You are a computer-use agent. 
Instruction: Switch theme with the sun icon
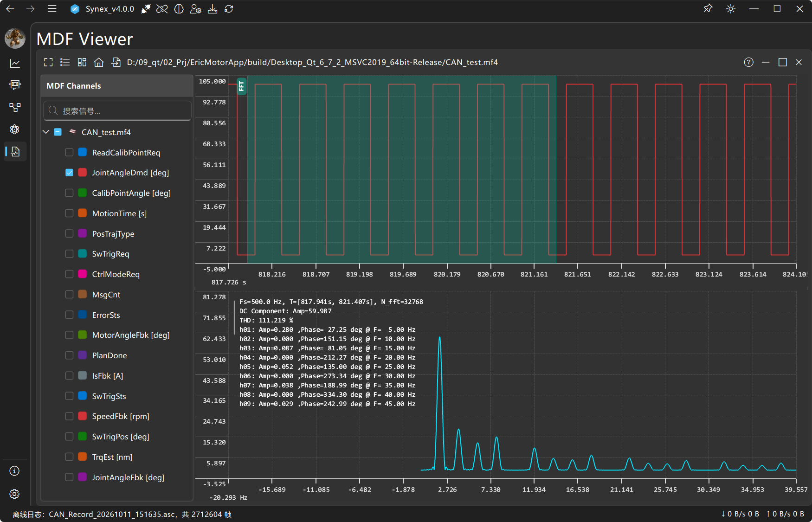point(731,9)
